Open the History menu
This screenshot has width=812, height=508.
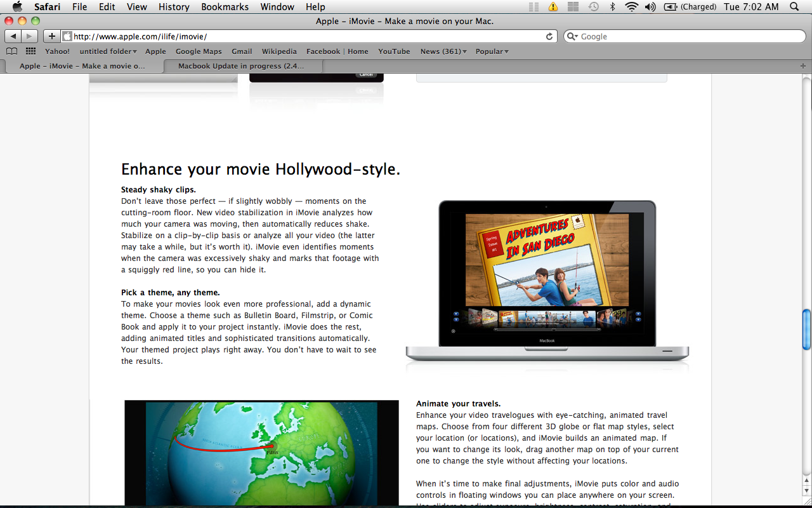point(174,7)
